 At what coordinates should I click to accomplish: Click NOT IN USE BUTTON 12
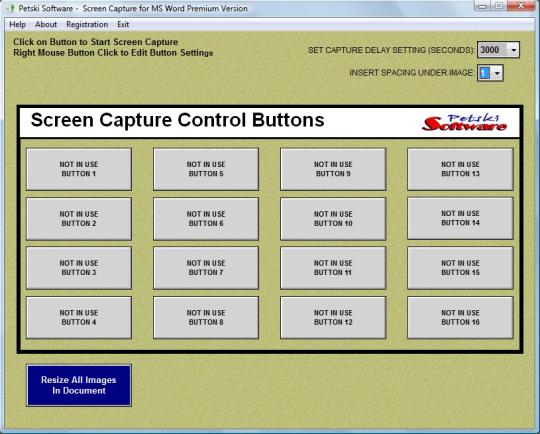[333, 318]
